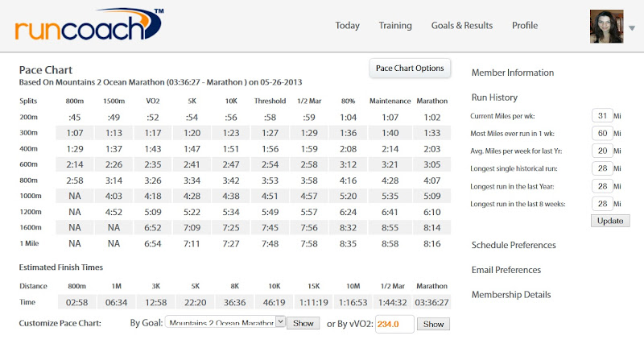The width and height of the screenshot is (644, 344).
Task: Edit Avg. Miles per week for last Yr field
Action: click(x=602, y=151)
